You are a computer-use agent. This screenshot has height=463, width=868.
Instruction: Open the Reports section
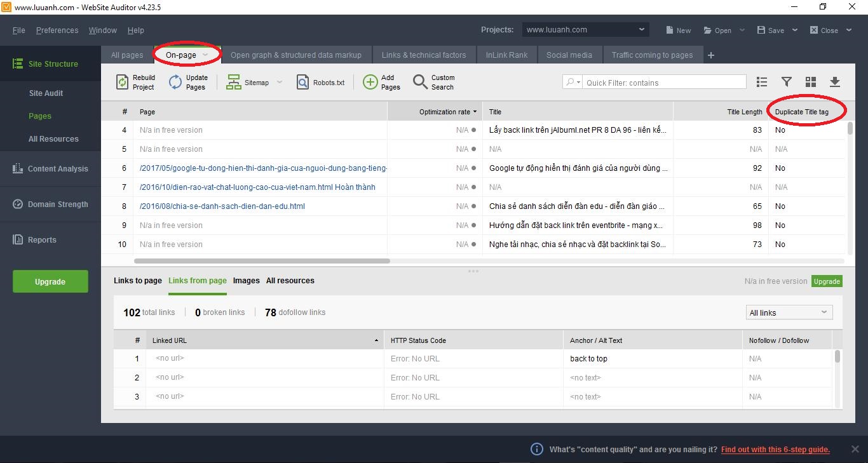pos(50,239)
